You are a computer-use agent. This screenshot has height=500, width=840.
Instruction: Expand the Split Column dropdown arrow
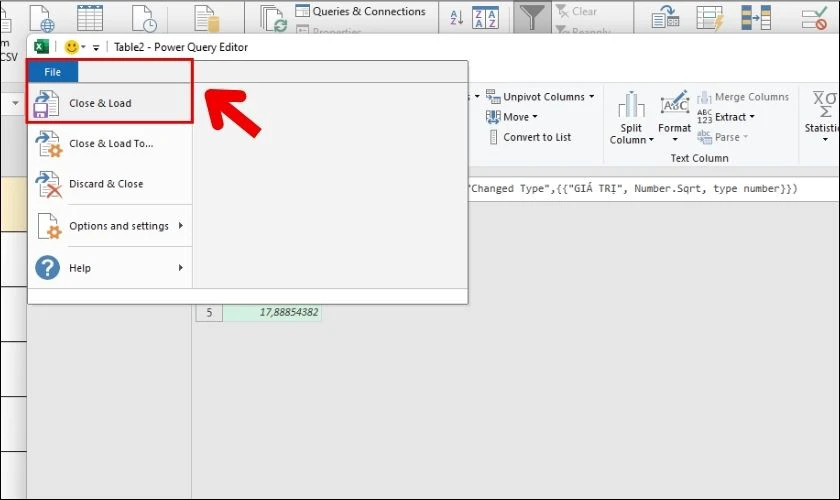coord(651,140)
